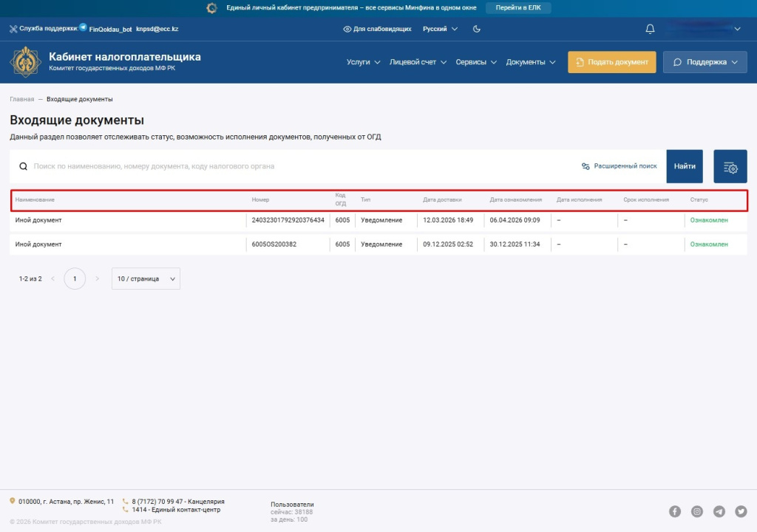
Task: Select page 1 in the pagination control
Action: (x=75, y=279)
